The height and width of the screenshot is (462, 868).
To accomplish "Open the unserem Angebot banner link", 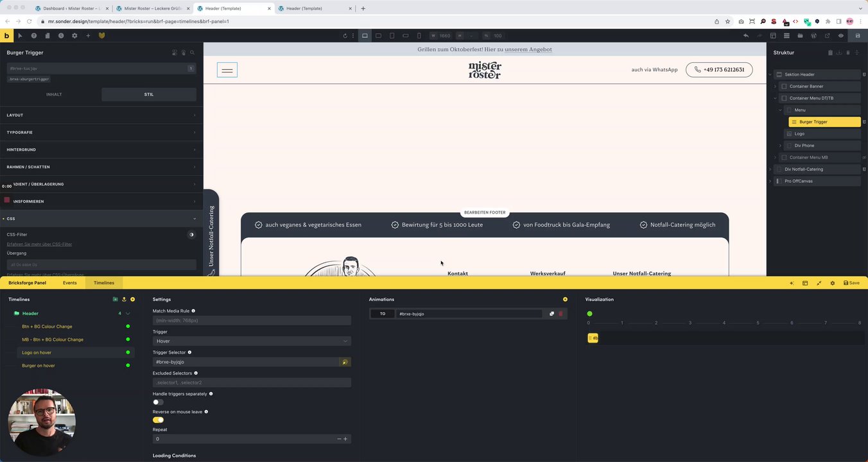I will (528, 49).
